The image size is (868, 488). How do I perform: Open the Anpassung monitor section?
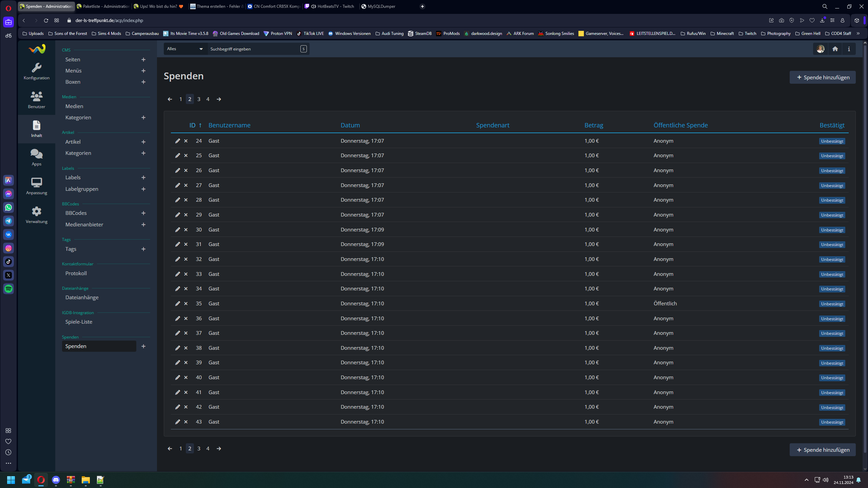coord(36,186)
